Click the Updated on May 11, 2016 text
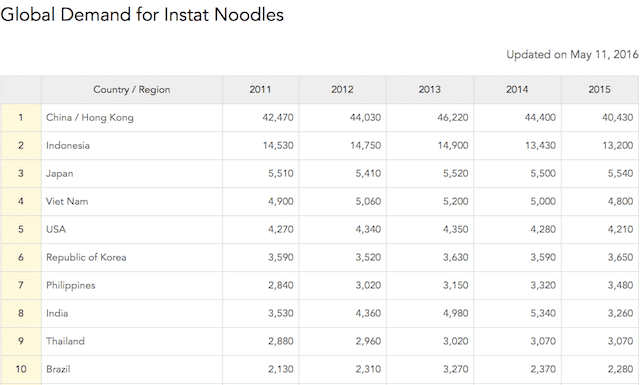This screenshot has width=640, height=385. tap(572, 54)
